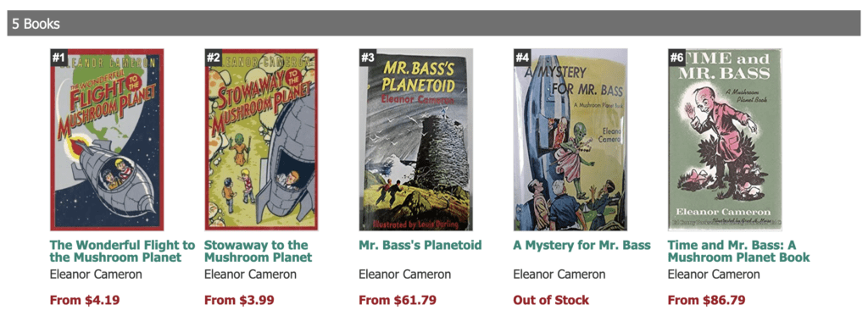Open The Wonderful Flight to the Mushroom Planet title link

tap(122, 252)
